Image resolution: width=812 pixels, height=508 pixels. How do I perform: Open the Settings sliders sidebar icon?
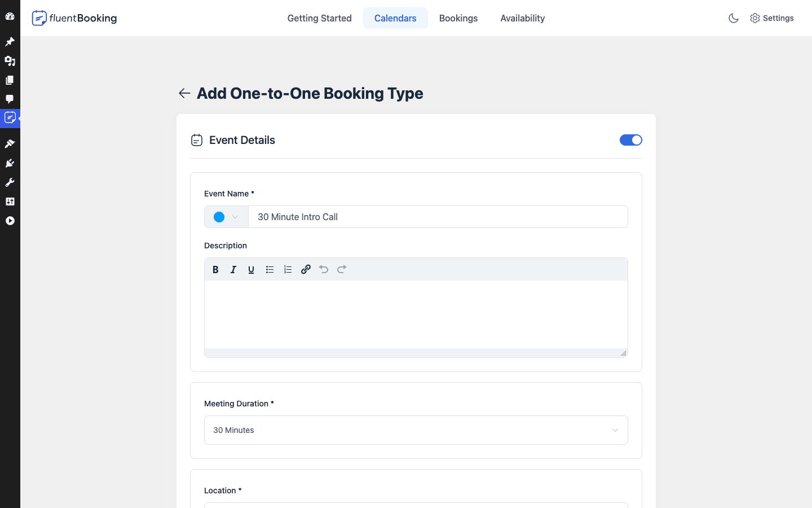tap(10, 202)
